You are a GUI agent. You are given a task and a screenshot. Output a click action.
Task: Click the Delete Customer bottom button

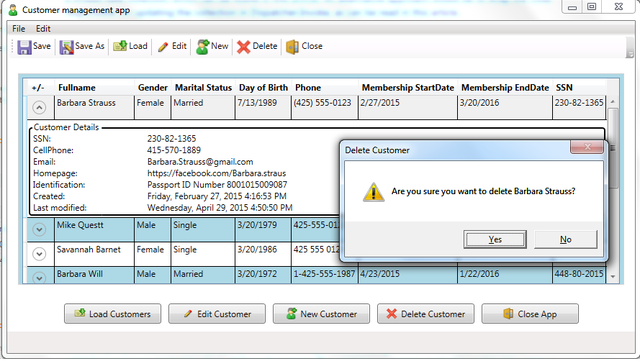pyautogui.click(x=426, y=314)
